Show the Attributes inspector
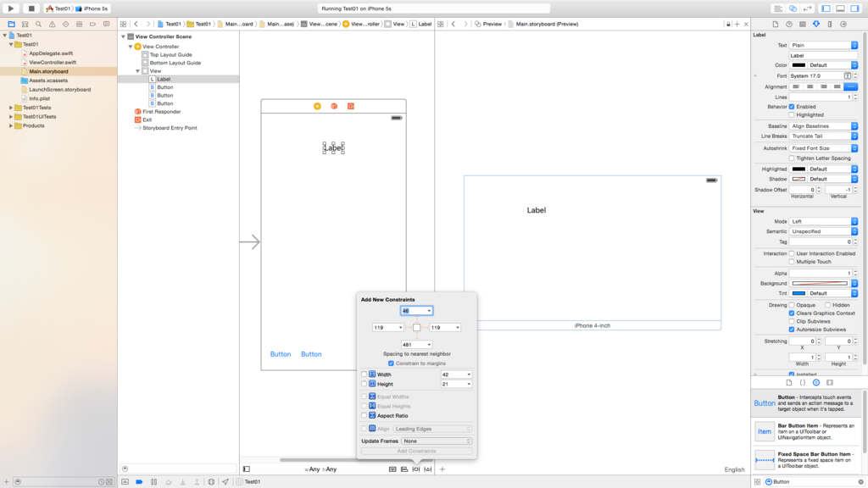The height and width of the screenshot is (488, 868). [816, 24]
